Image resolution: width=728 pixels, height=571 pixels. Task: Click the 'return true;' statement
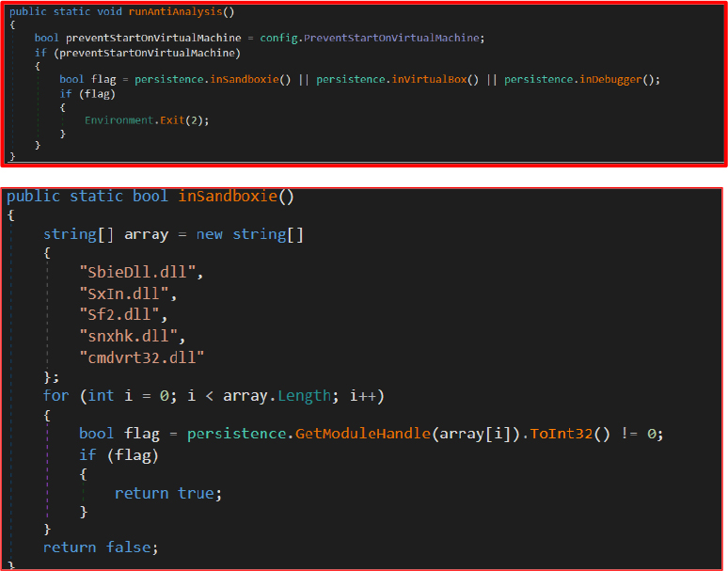pos(168,493)
